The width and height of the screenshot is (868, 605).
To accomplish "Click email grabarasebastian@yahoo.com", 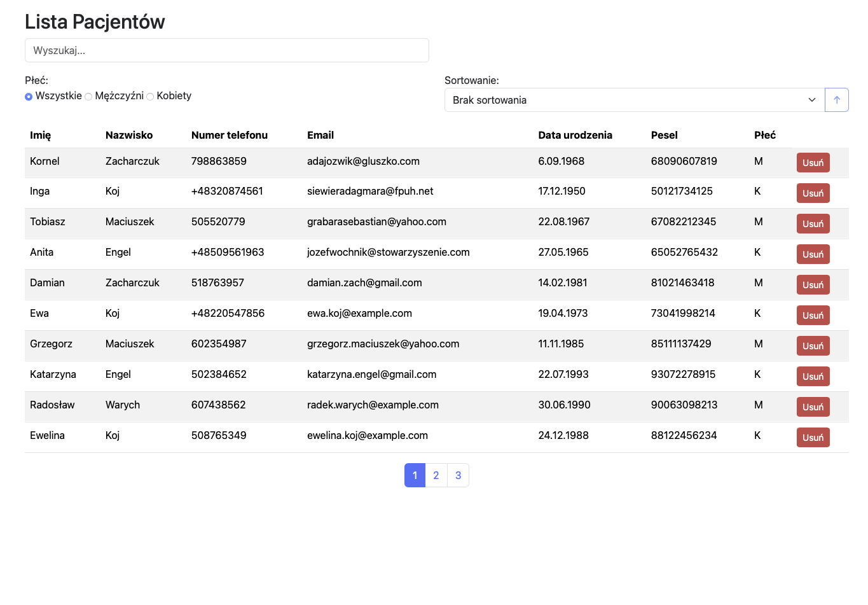I will [x=376, y=221].
